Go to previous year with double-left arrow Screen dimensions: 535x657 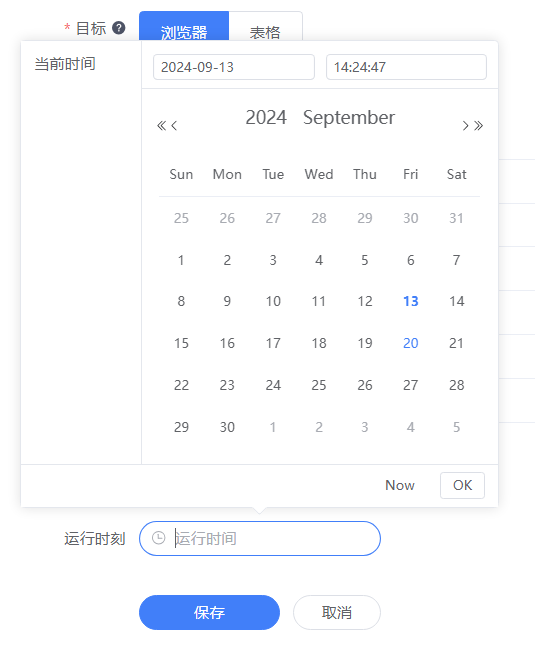point(161,125)
